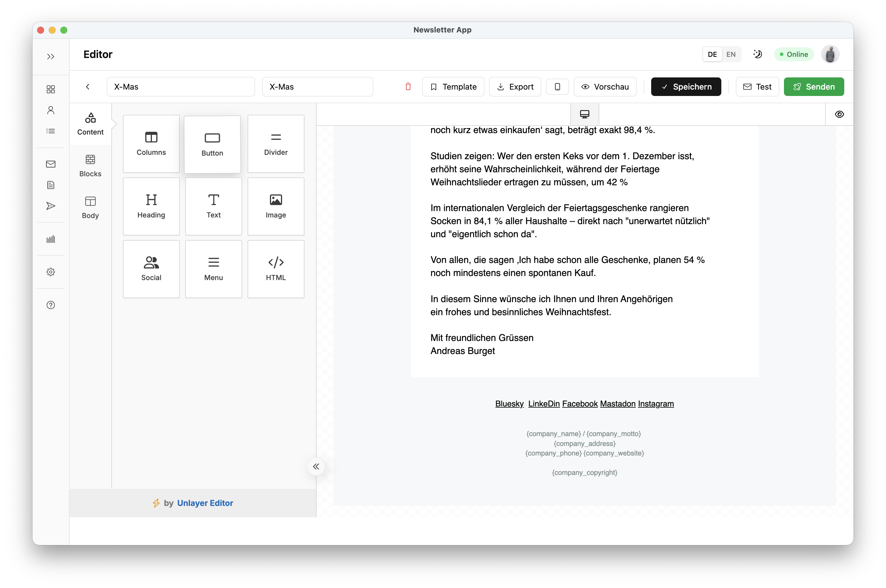The image size is (886, 588).
Task: Expand the left navigation sidebar
Action: (x=51, y=57)
